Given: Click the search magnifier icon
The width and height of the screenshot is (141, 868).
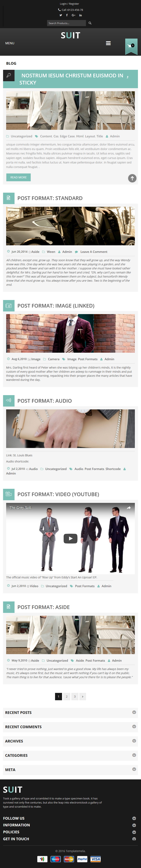Looking at the screenshot, I should [90, 23].
